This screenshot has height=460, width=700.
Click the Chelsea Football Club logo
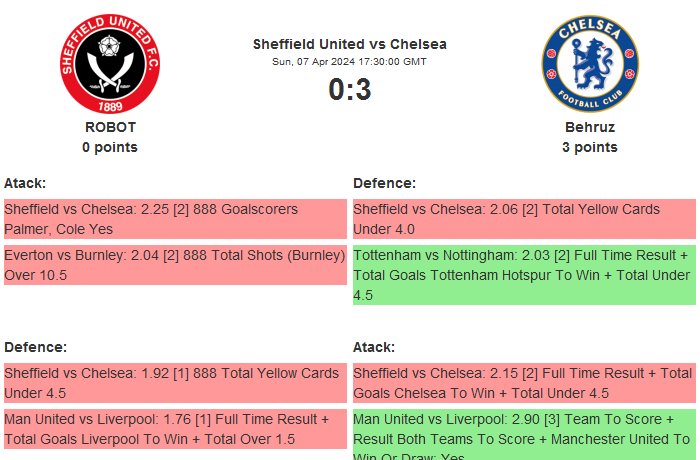click(589, 63)
